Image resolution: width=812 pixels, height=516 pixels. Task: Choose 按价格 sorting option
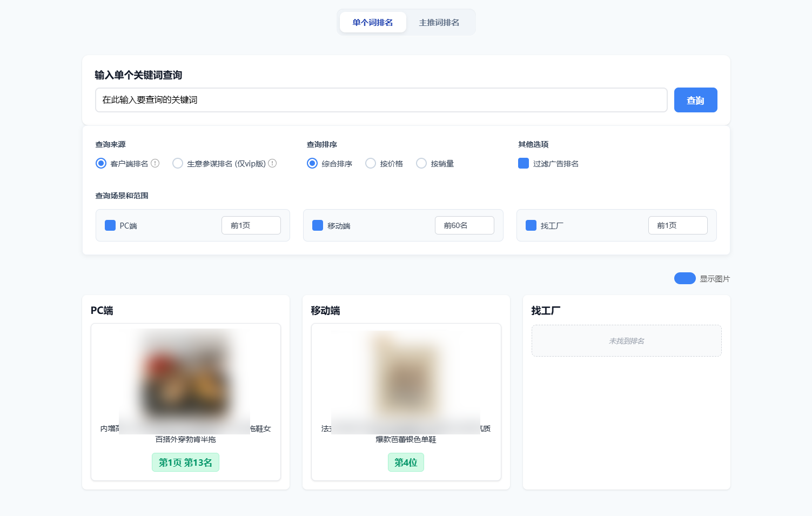(371, 163)
